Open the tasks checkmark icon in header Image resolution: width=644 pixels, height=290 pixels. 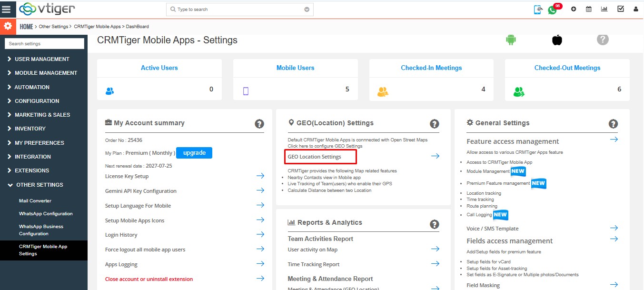coord(621,9)
